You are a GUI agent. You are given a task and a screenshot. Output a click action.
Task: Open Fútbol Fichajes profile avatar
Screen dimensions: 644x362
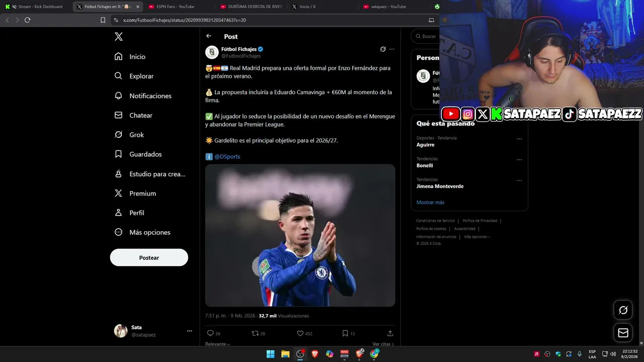coord(212,52)
